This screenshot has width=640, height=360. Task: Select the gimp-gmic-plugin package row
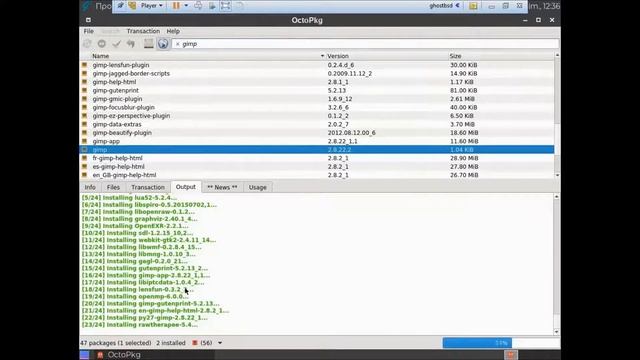pos(317,99)
